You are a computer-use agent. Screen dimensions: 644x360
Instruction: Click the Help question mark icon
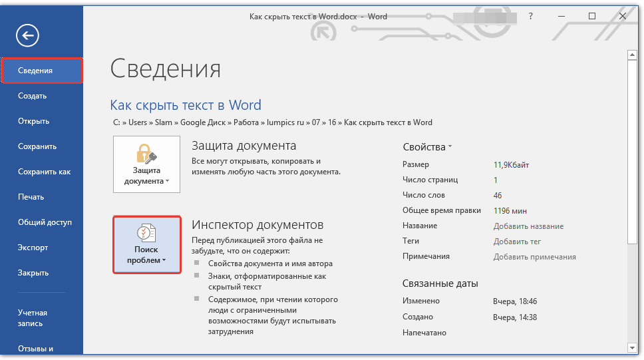coord(530,16)
